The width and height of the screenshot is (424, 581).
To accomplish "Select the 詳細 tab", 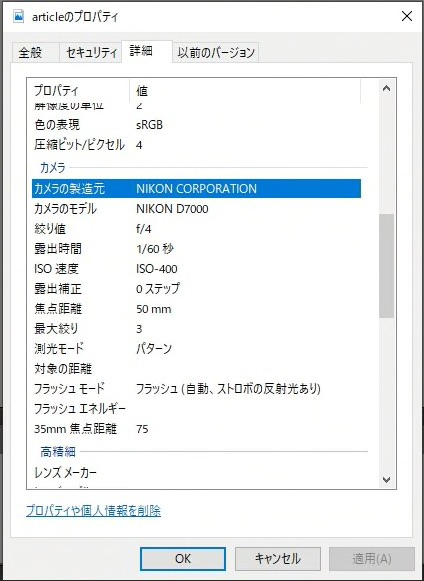I will (147, 51).
